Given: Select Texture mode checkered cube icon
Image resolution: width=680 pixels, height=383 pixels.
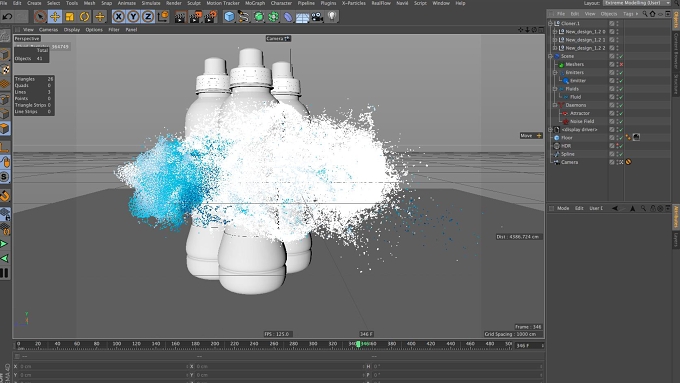Looking at the screenshot, I should point(5,69).
